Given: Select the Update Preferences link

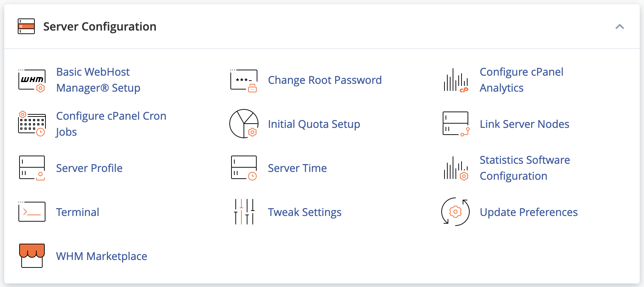Looking at the screenshot, I should [529, 212].
